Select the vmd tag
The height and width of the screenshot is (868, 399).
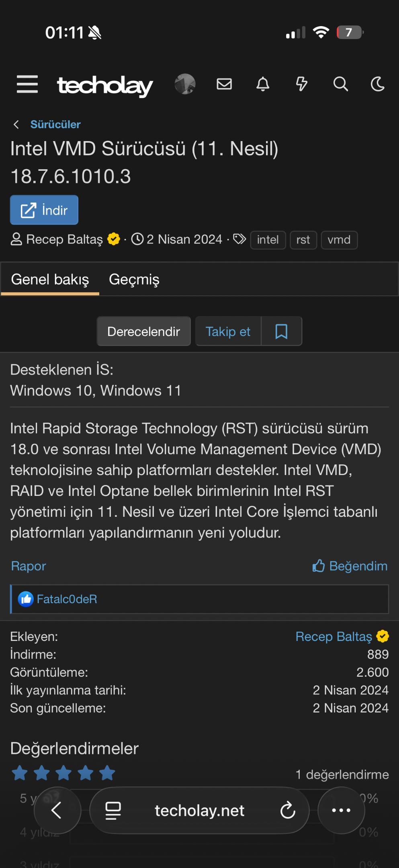pos(339,240)
